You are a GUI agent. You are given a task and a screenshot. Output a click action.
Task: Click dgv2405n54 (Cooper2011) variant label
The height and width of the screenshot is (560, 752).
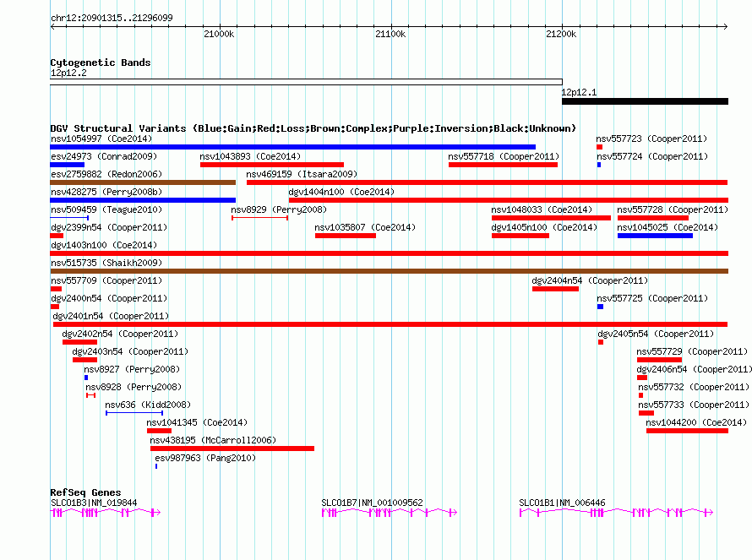coord(656,334)
